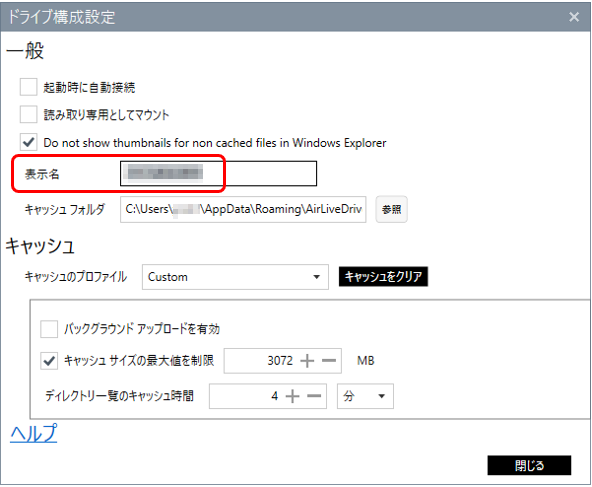Increase max cache size with plus icon
The width and height of the screenshot is (592, 487).
307,361
